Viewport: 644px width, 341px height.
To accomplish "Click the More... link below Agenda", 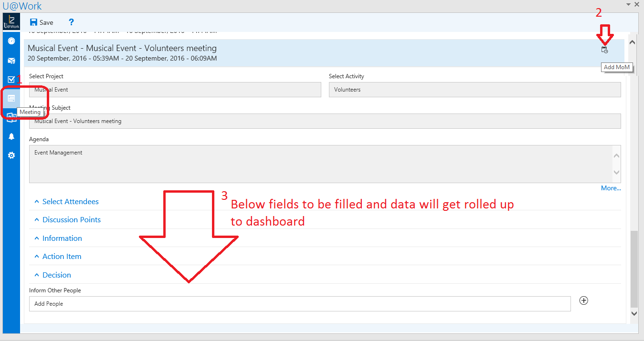I will [x=611, y=188].
